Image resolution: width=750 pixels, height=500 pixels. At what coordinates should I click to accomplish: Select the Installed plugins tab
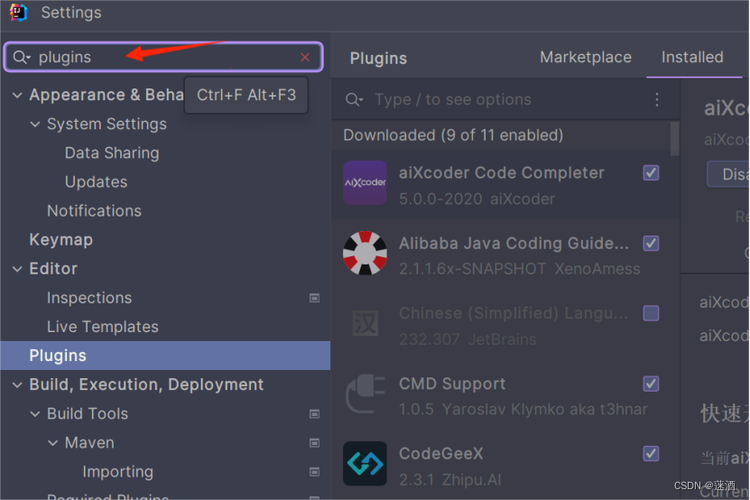pos(692,57)
